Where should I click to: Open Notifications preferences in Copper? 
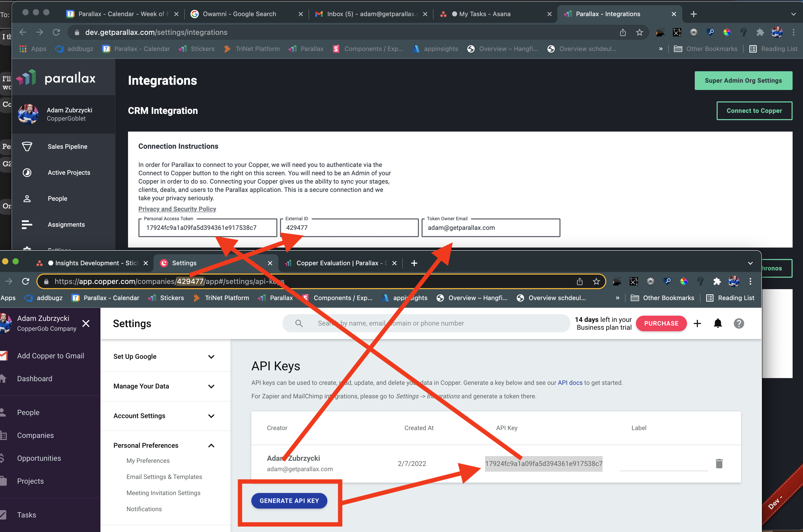(x=144, y=509)
